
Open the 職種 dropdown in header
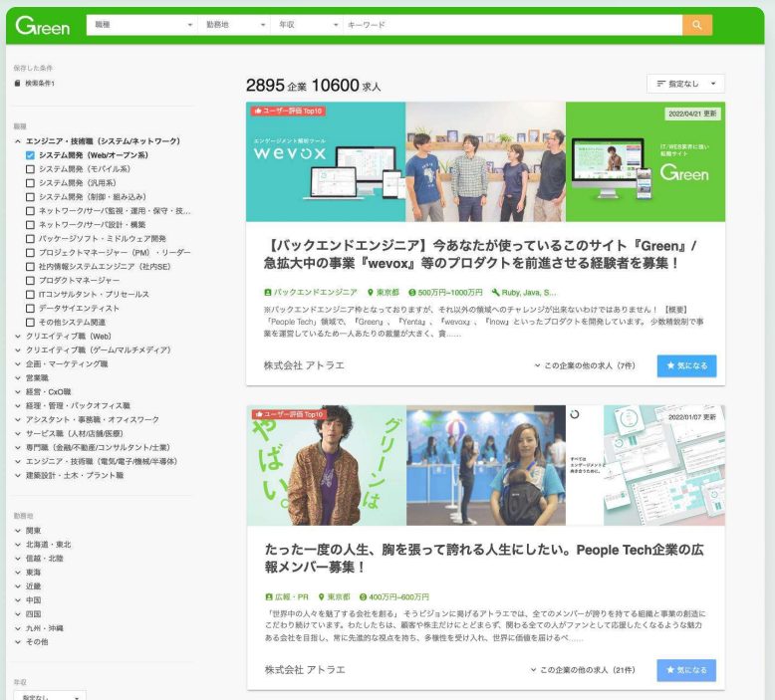(x=142, y=25)
